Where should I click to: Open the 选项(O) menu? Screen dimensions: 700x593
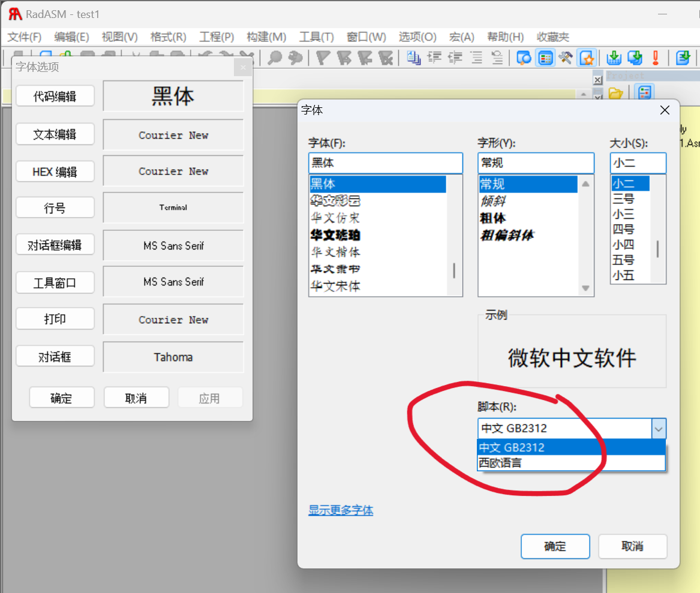pyautogui.click(x=417, y=37)
